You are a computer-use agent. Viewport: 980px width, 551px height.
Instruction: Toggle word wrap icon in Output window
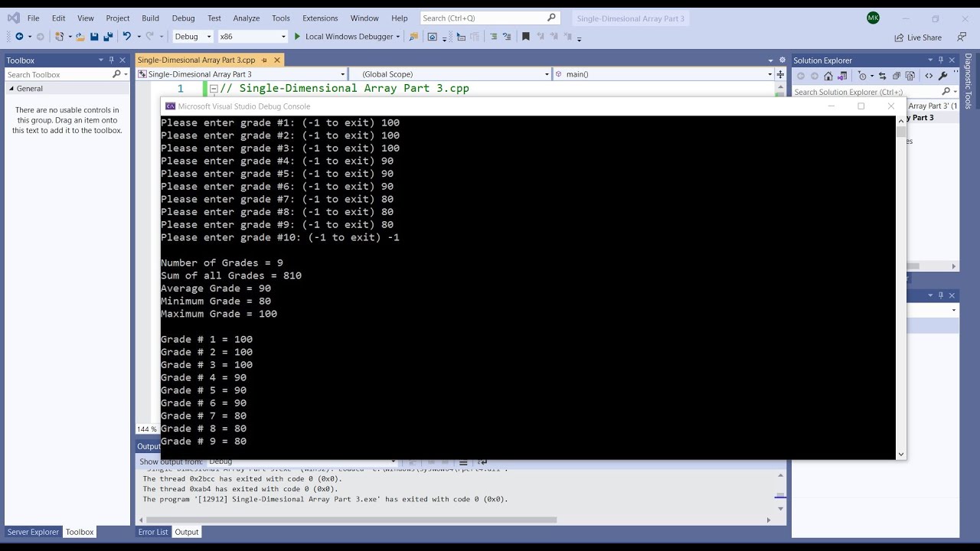[482, 461]
